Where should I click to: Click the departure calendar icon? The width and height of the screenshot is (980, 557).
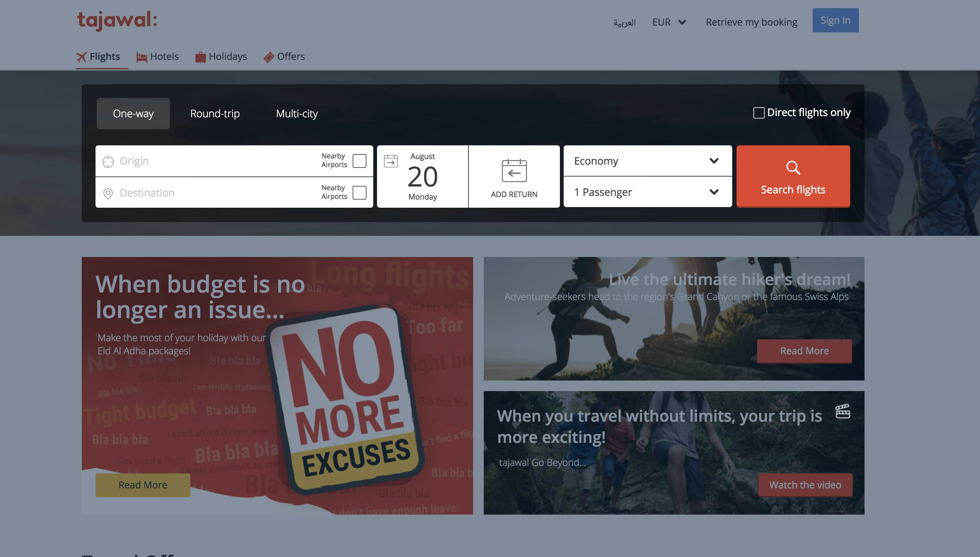click(x=391, y=161)
